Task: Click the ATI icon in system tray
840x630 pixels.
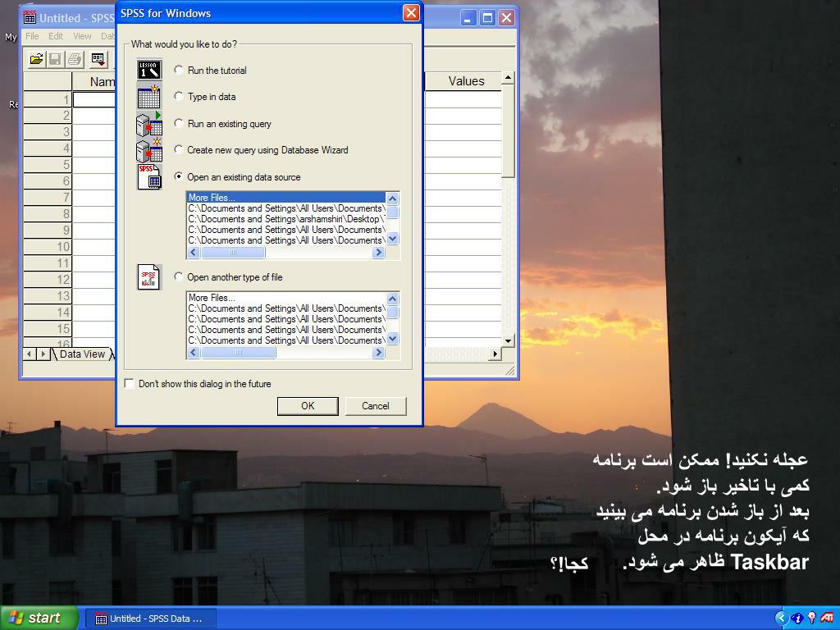Action: pos(825,618)
